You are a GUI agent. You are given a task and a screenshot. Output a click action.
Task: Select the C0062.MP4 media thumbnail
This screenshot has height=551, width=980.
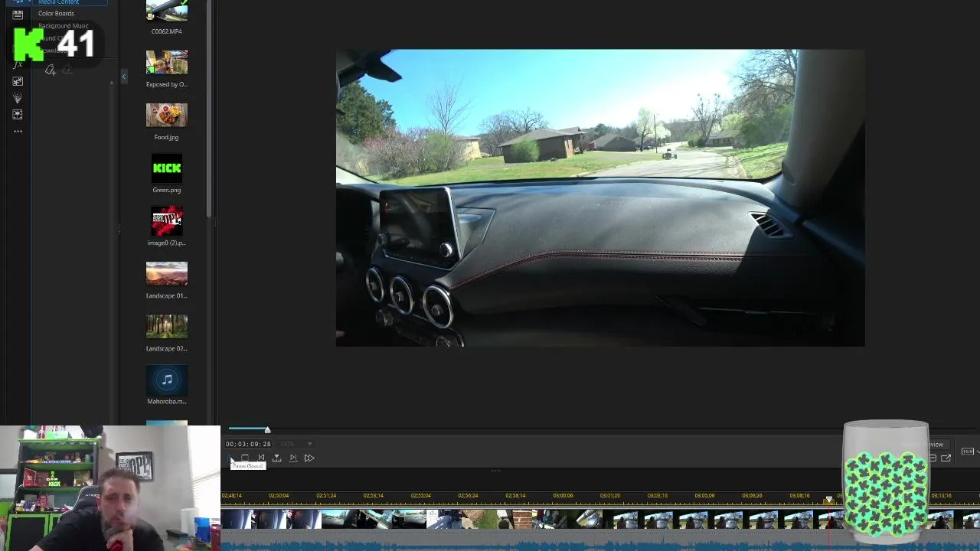pyautogui.click(x=167, y=11)
